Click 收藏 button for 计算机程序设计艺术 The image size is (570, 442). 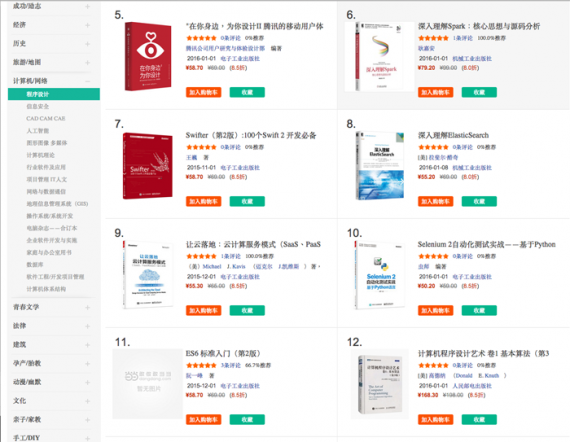479,419
